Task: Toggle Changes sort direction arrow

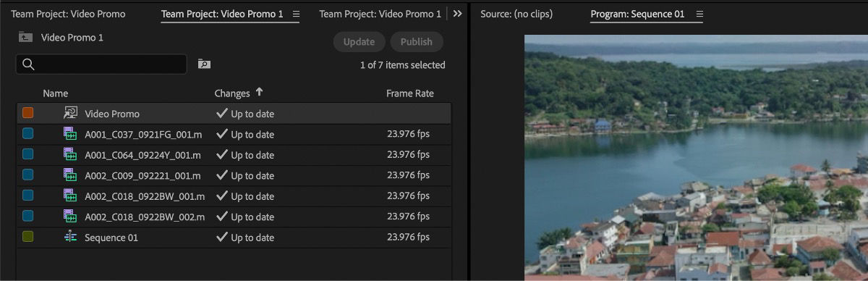Action: click(x=259, y=93)
